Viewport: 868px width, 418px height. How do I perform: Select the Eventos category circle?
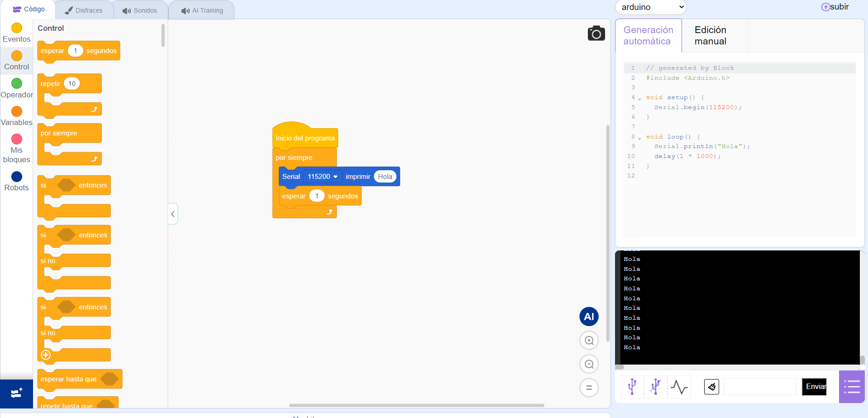tap(17, 28)
